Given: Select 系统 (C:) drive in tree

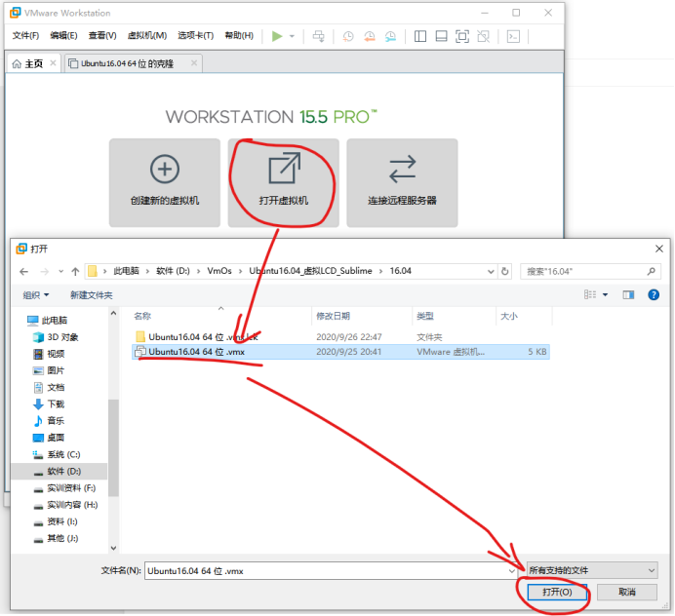Looking at the screenshot, I should point(56,454).
